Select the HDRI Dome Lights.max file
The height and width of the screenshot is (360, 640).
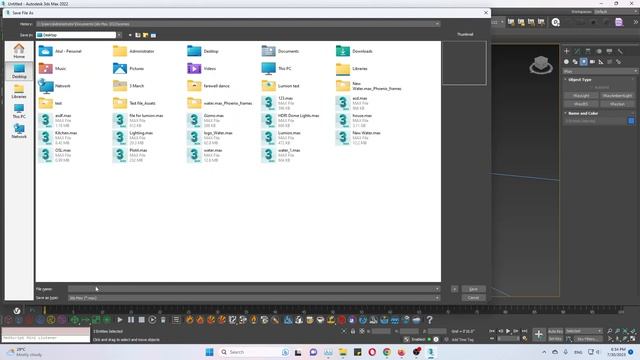coord(291,120)
